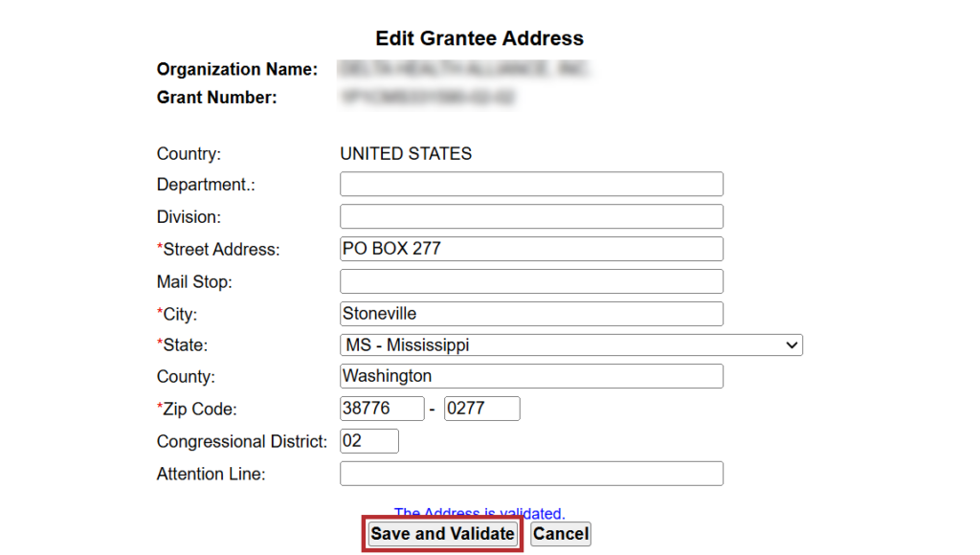Image resolution: width=980 pixels, height=555 pixels.
Task: Click the UNITED STATES country value
Action: (x=406, y=154)
